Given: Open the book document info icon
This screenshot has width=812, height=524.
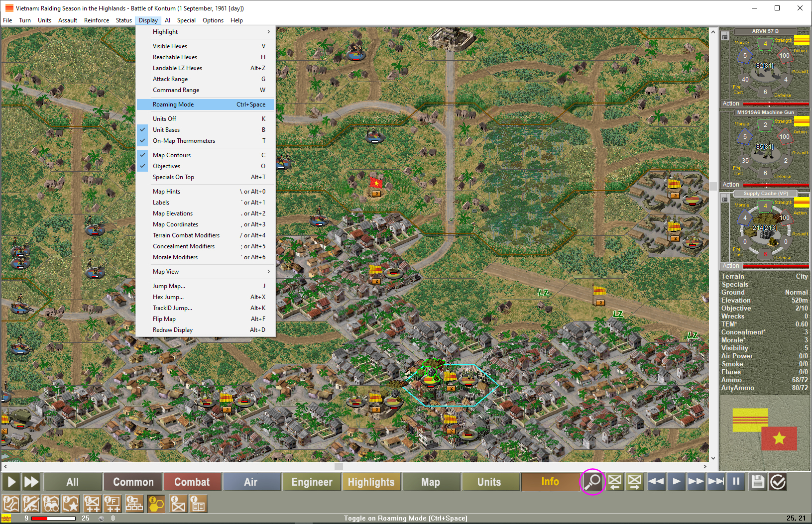Looking at the screenshot, I should click(x=198, y=504).
